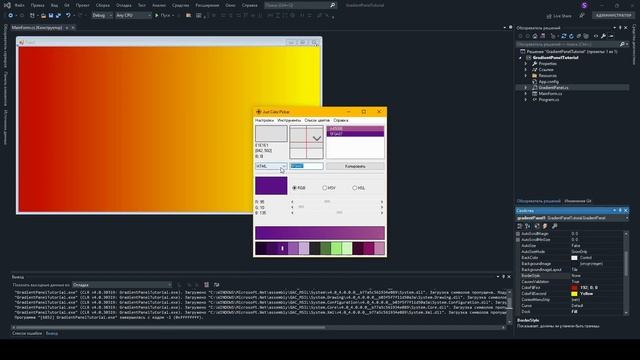Click the color code text field in Color Picker
This screenshot has width=640, height=360.
pos(307,166)
